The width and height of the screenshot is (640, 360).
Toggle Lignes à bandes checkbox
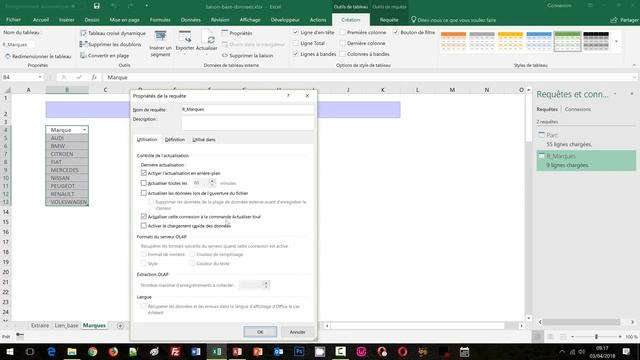pyautogui.click(x=296, y=54)
